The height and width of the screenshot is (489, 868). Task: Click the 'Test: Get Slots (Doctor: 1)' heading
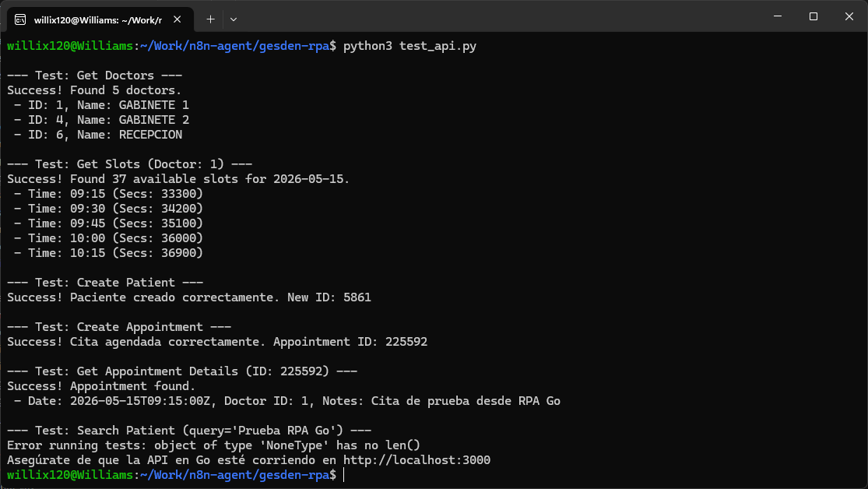129,164
